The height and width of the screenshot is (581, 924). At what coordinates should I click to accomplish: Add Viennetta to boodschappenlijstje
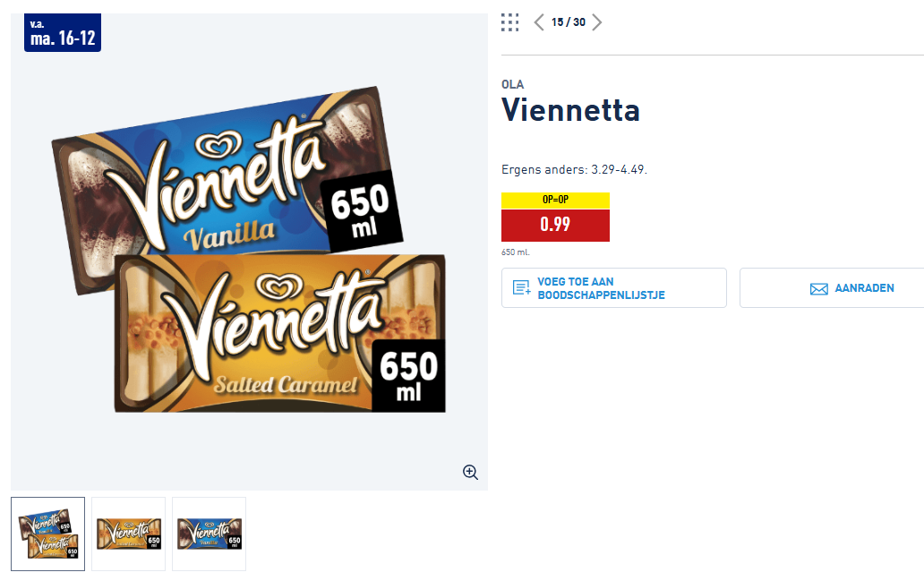click(614, 288)
